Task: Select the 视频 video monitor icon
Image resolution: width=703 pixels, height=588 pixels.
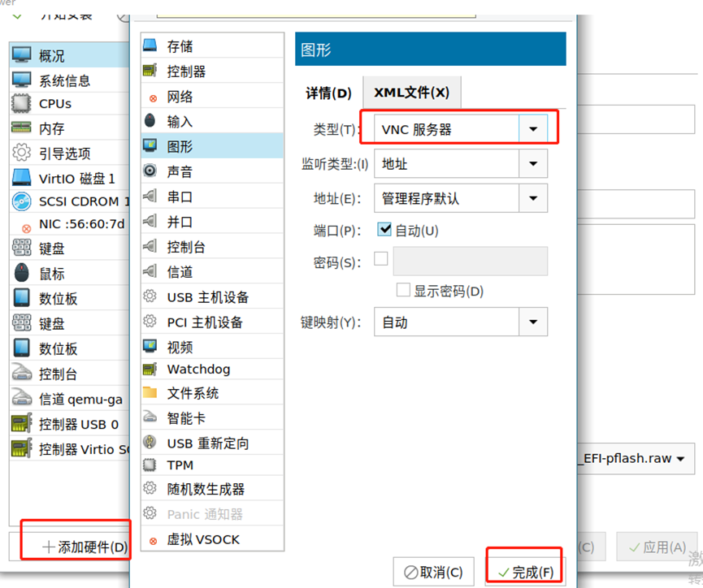Action: [x=150, y=347]
